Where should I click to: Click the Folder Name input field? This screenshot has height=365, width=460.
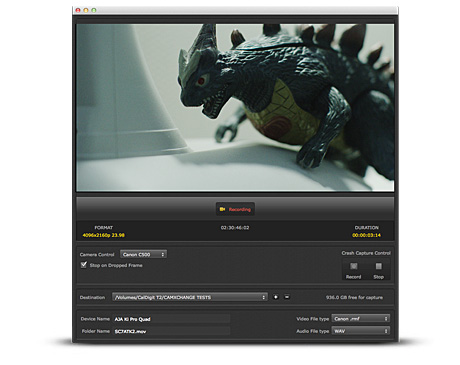click(x=172, y=331)
